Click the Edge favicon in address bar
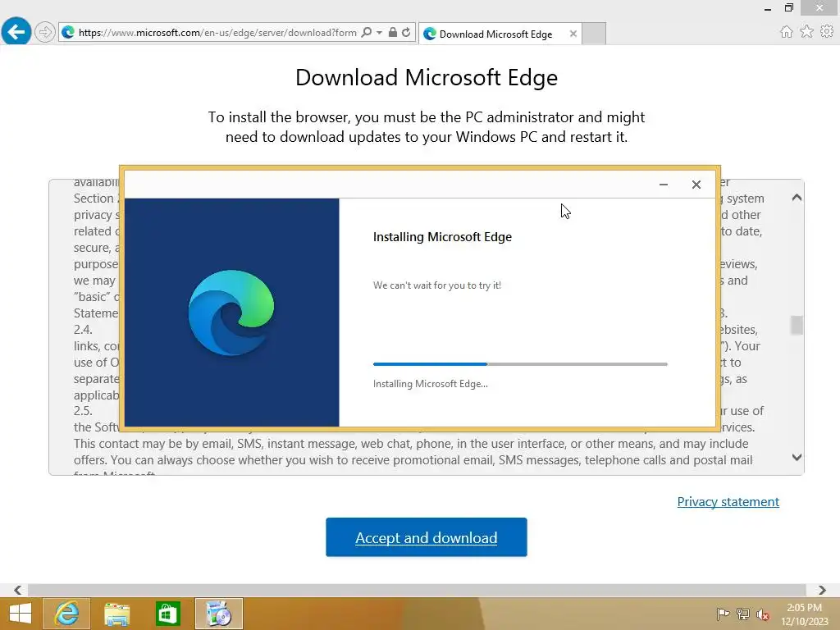This screenshot has height=630, width=840. (x=68, y=33)
